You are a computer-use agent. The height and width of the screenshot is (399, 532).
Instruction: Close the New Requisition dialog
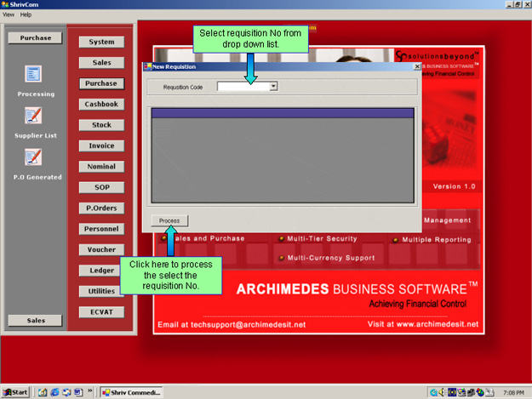416,66
